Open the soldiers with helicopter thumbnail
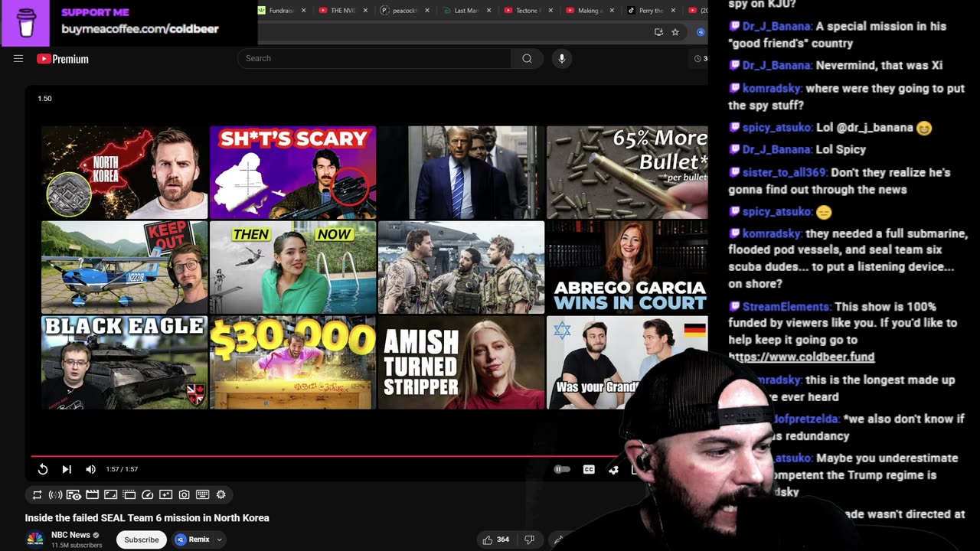The width and height of the screenshot is (980, 551). [x=461, y=267]
